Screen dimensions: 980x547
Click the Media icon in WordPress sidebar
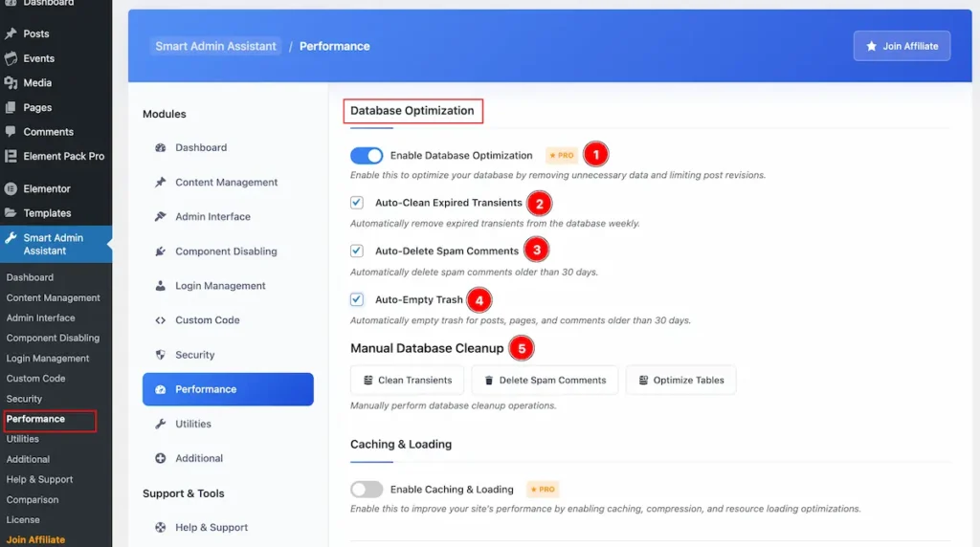(11, 83)
